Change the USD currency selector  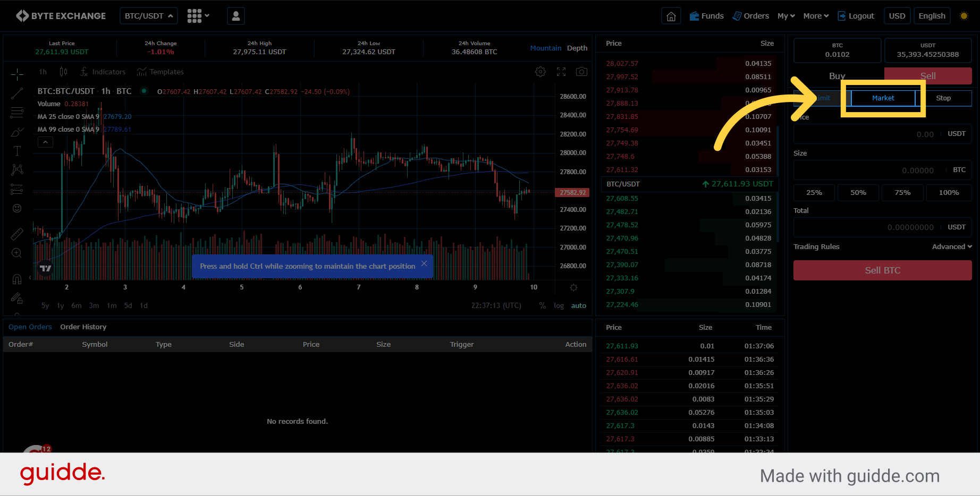pos(897,16)
